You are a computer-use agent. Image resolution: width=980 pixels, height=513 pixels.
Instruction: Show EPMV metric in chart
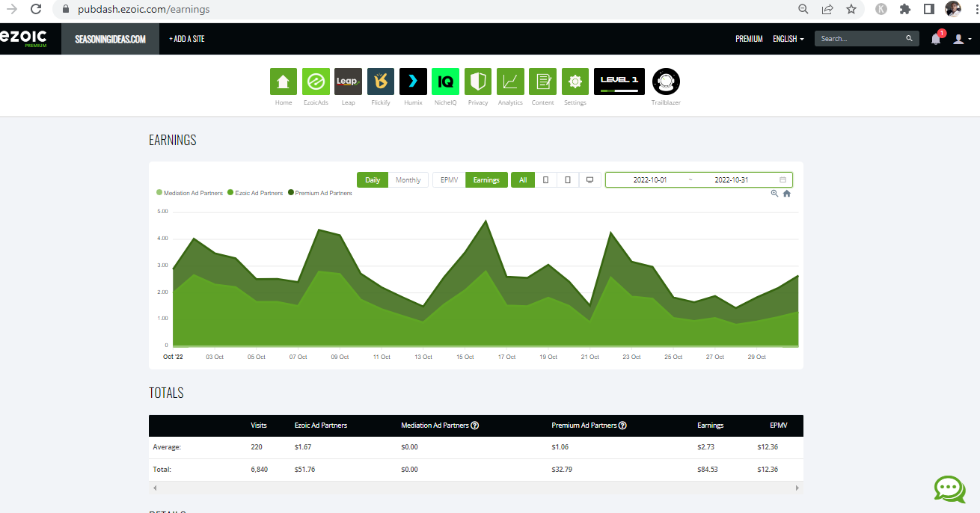point(449,180)
